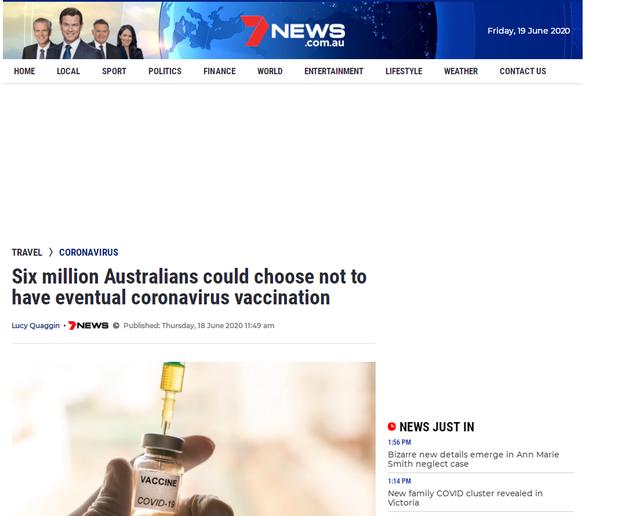Click the clock icon before Published date
The image size is (640, 516).
tap(116, 325)
